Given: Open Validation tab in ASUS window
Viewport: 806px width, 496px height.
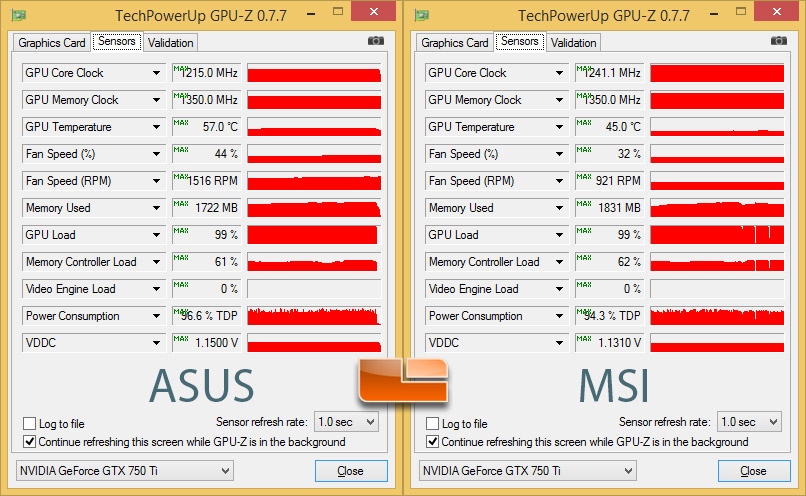Looking at the screenshot, I should pyautogui.click(x=171, y=43).
